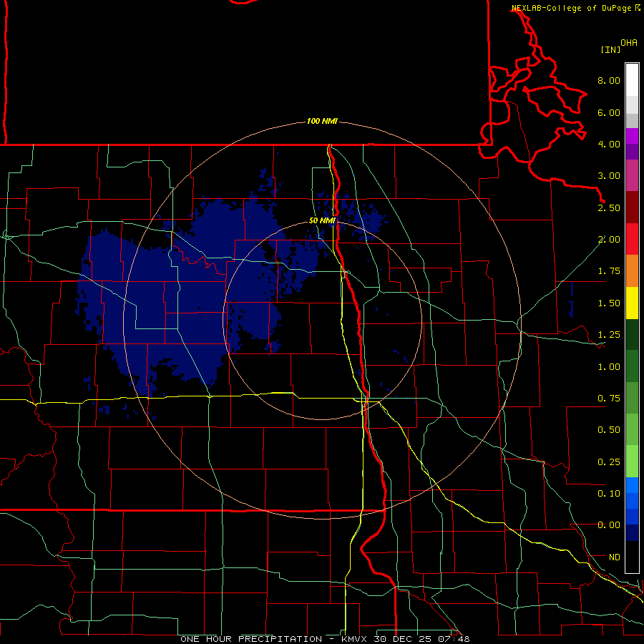This screenshot has width=644, height=644.
Task: Click the 0.00 legend value
Action: [x=609, y=525]
